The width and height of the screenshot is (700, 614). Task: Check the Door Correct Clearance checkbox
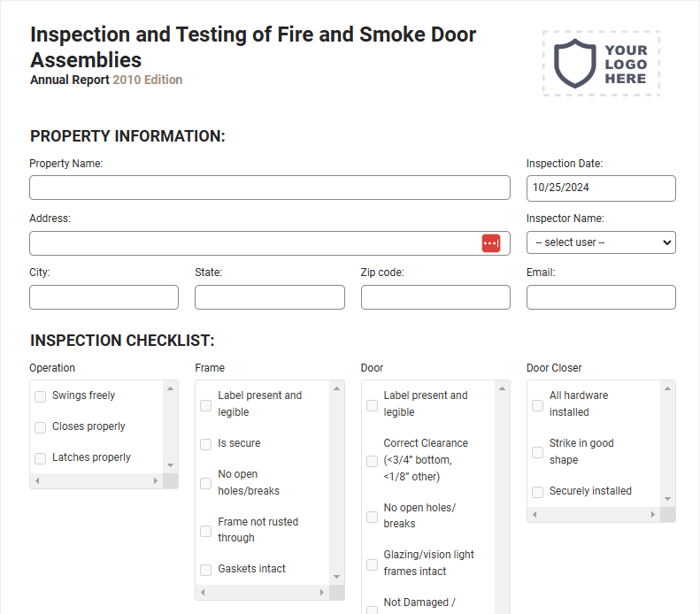tap(372, 461)
